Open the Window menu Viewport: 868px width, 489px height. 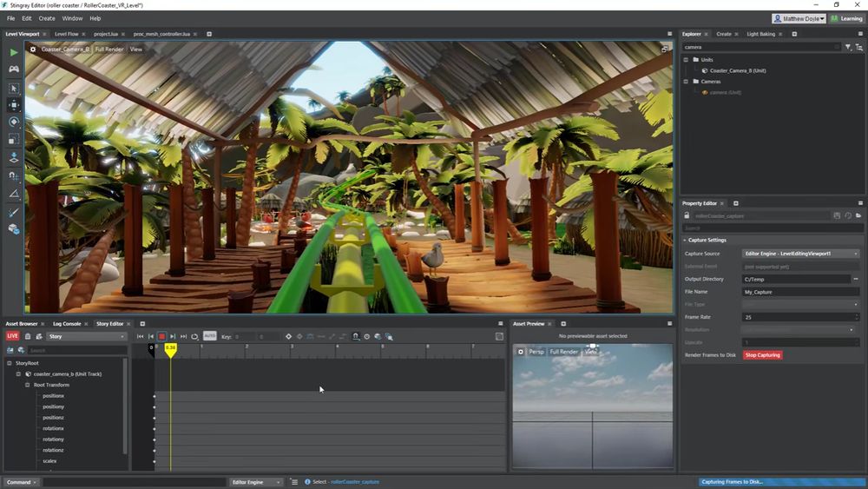pyautogui.click(x=72, y=18)
